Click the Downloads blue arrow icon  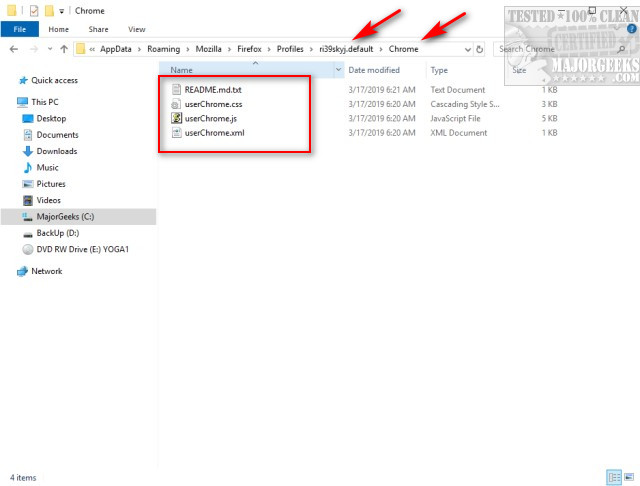[28, 151]
